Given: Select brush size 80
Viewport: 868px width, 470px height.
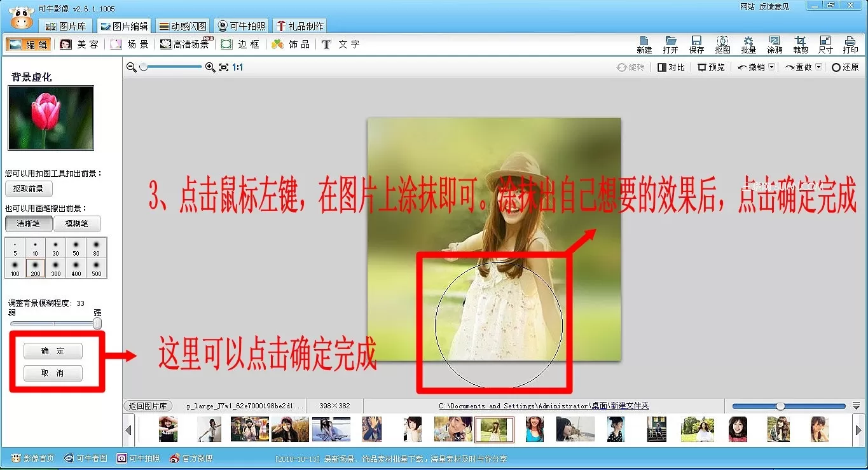Looking at the screenshot, I should 97,248.
